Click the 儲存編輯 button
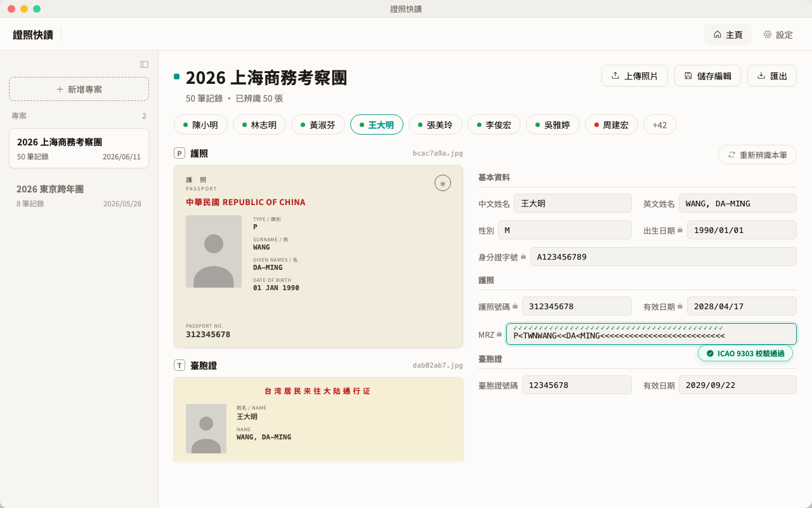 (707, 76)
